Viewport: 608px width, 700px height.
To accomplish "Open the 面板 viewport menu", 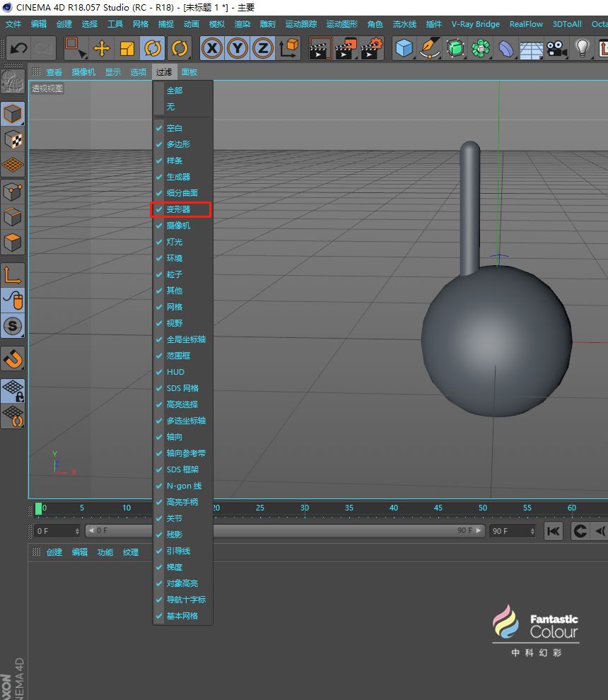I will click(x=189, y=72).
